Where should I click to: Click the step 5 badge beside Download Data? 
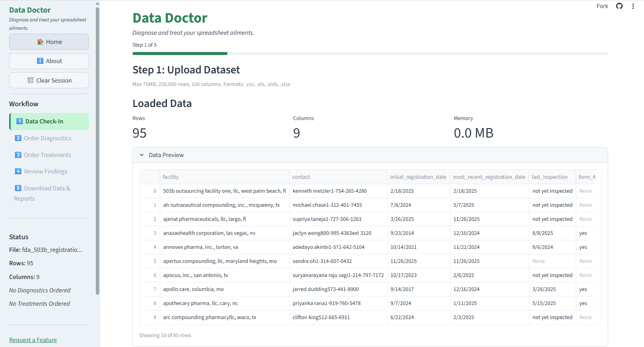[18, 188]
